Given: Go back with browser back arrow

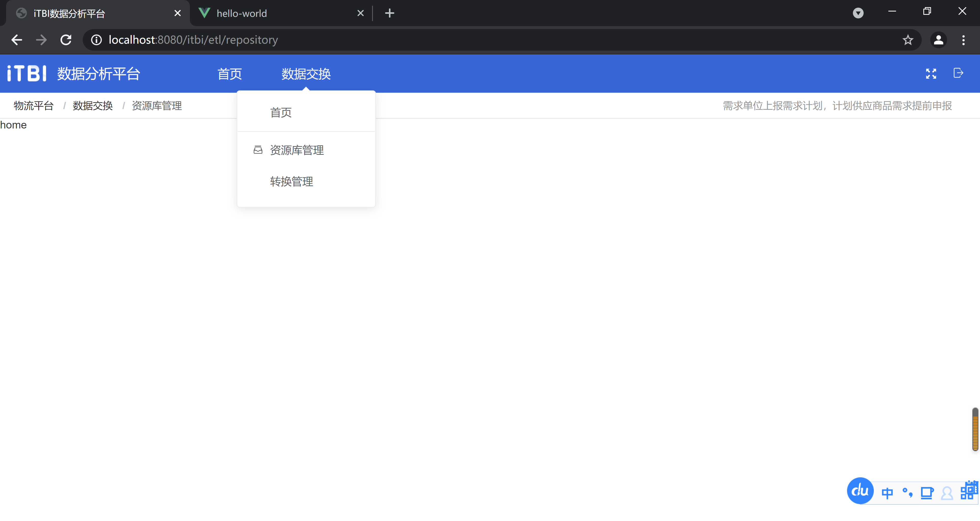Looking at the screenshot, I should tap(17, 40).
